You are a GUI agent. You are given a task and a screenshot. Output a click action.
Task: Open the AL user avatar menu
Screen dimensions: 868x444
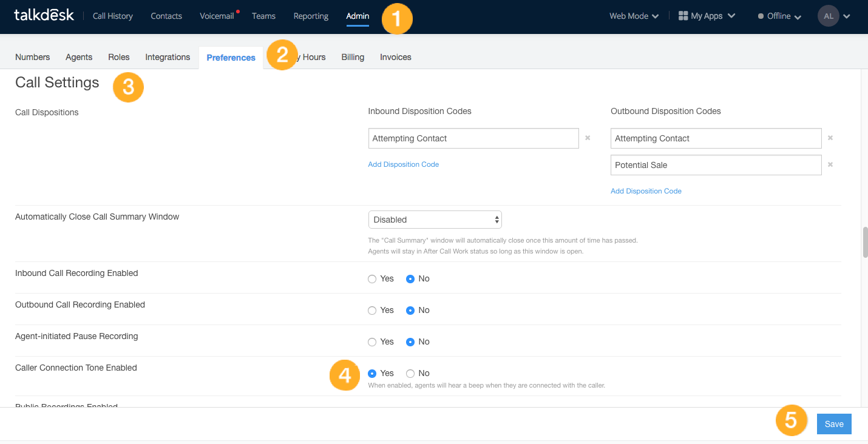pos(828,16)
